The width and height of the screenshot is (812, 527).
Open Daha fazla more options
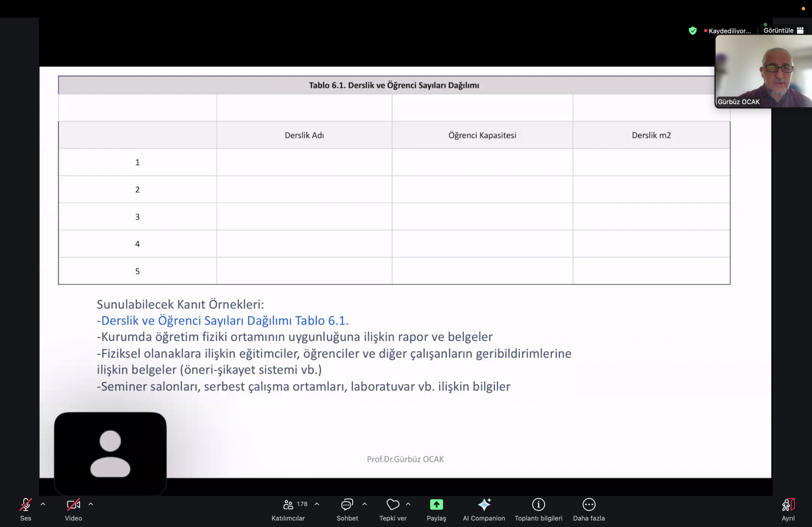click(x=589, y=505)
